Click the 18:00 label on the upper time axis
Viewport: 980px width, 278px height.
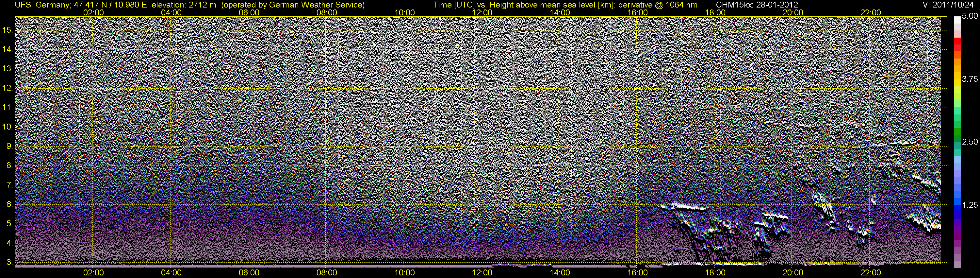[x=715, y=12]
